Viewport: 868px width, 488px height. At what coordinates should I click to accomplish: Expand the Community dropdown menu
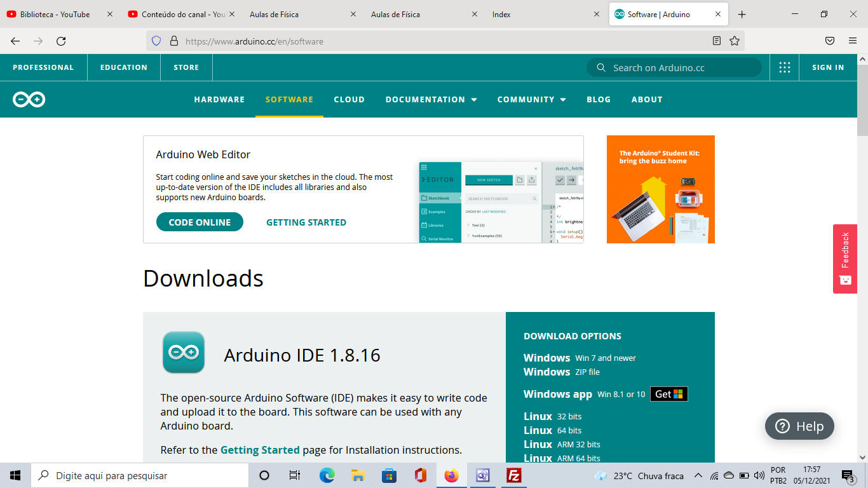coord(531,100)
